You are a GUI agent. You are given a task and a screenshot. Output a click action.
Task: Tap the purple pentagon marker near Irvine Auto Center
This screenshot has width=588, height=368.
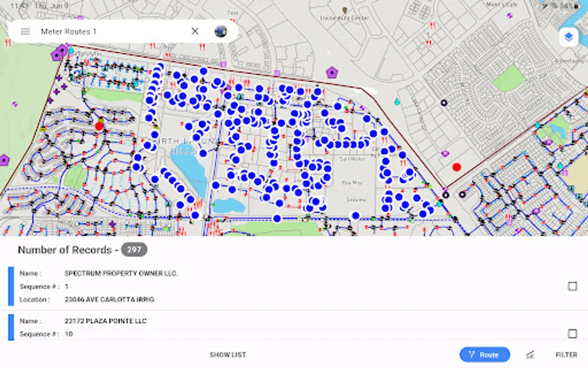point(332,73)
